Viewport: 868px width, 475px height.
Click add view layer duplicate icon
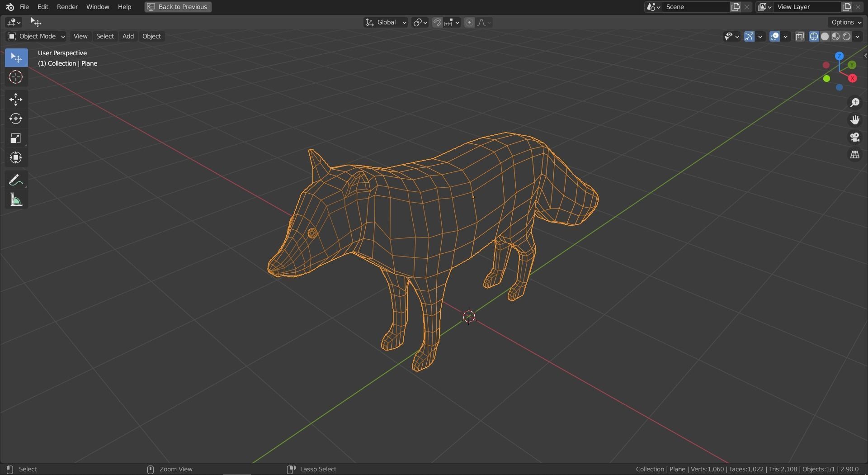846,7
